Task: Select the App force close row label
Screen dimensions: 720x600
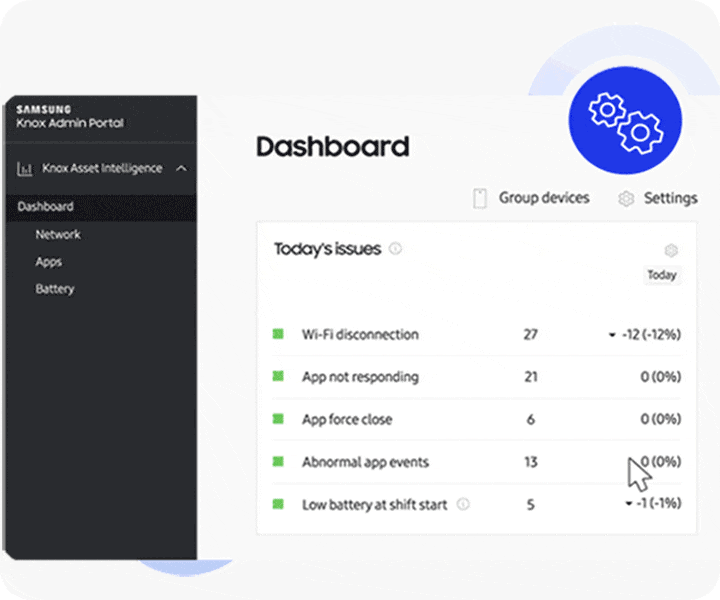Action: click(x=347, y=419)
